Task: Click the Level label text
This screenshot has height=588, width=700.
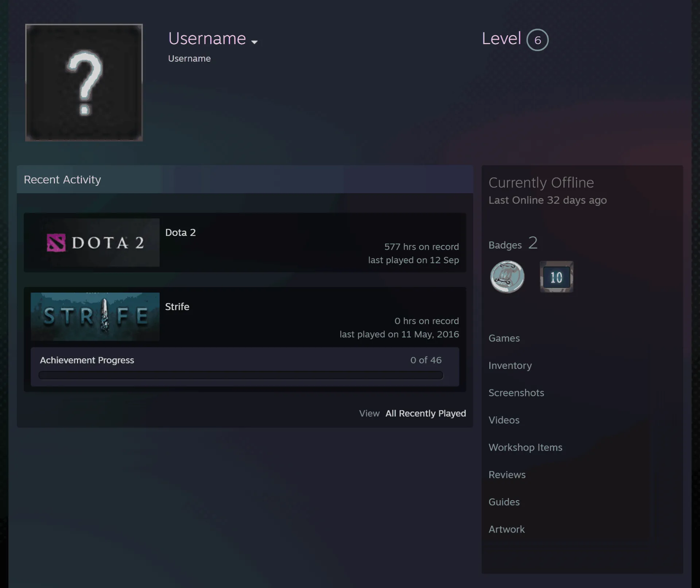Action: point(501,39)
